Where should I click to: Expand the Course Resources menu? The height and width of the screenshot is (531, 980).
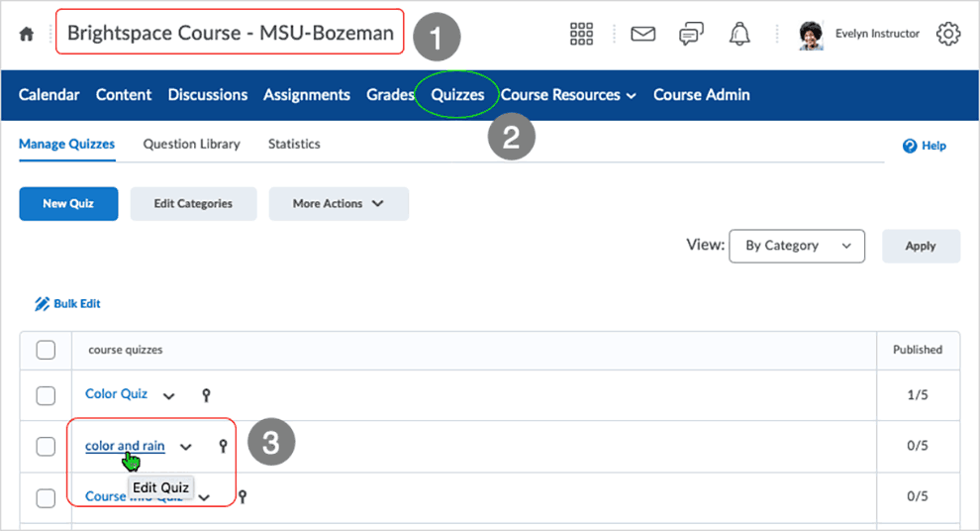(x=568, y=95)
